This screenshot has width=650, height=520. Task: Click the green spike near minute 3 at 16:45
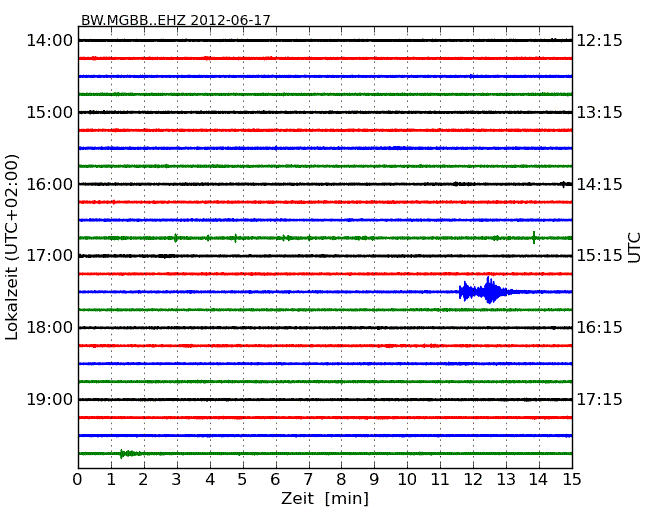point(176,238)
